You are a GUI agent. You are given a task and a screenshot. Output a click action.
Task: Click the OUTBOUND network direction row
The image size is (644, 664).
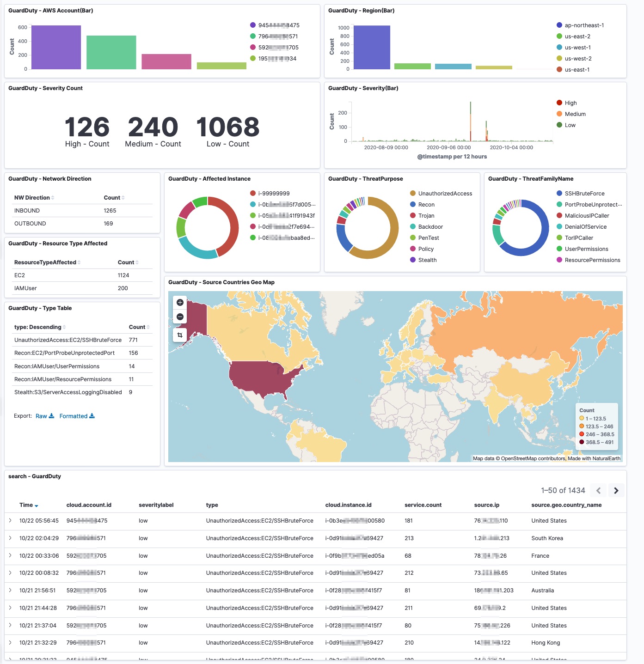pos(83,224)
